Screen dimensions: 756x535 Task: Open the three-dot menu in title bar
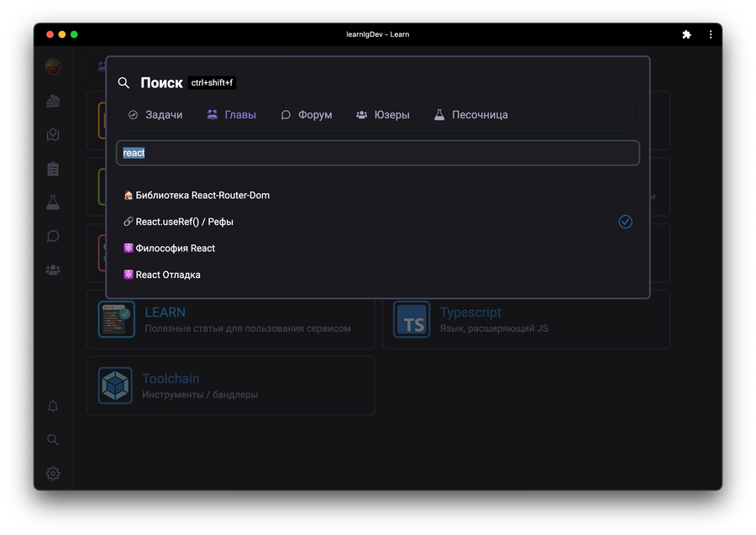point(711,34)
